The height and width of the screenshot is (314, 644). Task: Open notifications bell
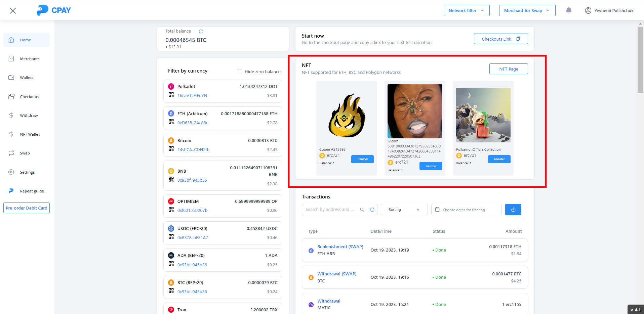pos(569,10)
